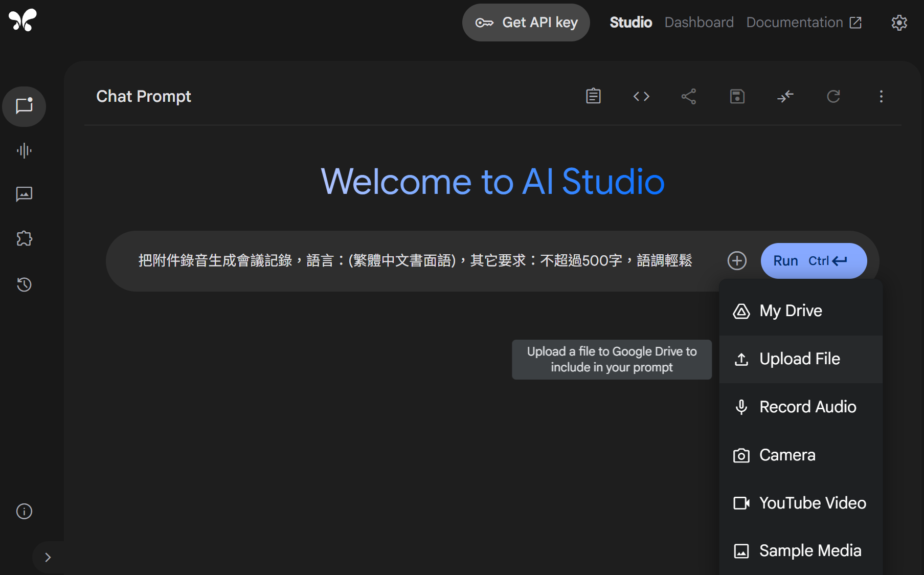Expand the left sidebar with the chevron

pos(48,557)
